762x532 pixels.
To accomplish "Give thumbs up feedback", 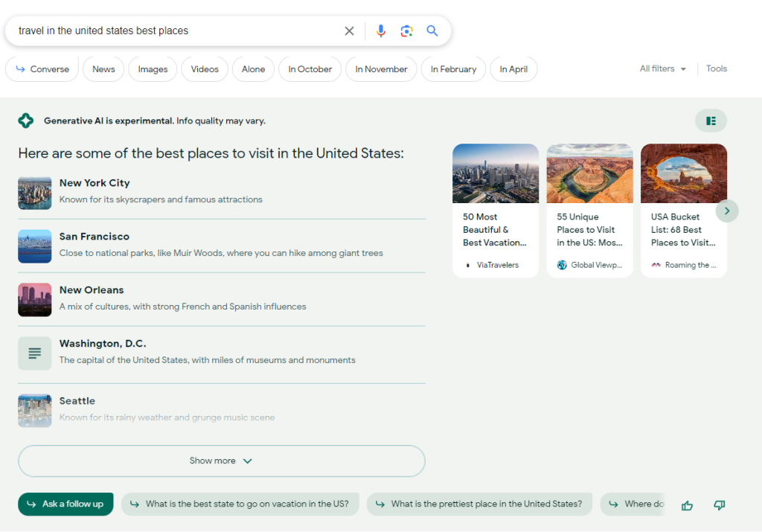I will point(687,506).
